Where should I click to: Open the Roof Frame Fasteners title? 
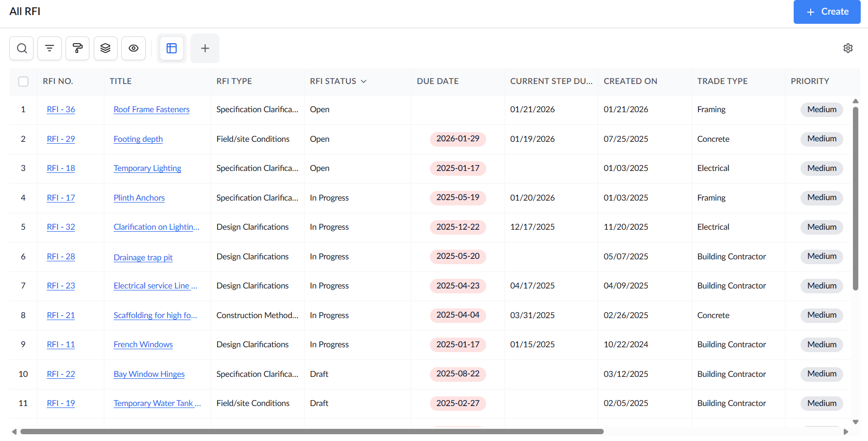tap(152, 109)
